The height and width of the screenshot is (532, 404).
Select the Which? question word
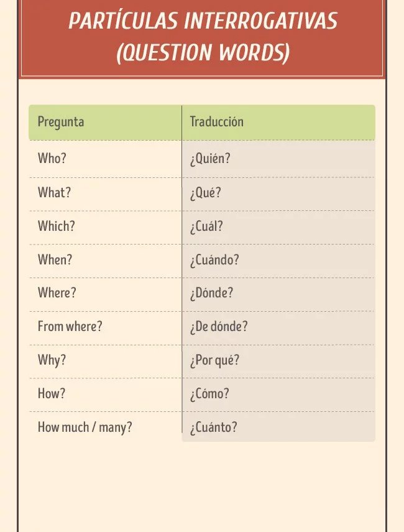pyautogui.click(x=57, y=226)
